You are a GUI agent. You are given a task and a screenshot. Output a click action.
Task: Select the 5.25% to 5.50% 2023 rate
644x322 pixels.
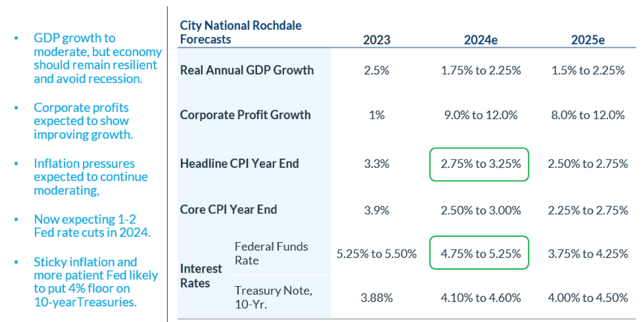click(x=376, y=253)
